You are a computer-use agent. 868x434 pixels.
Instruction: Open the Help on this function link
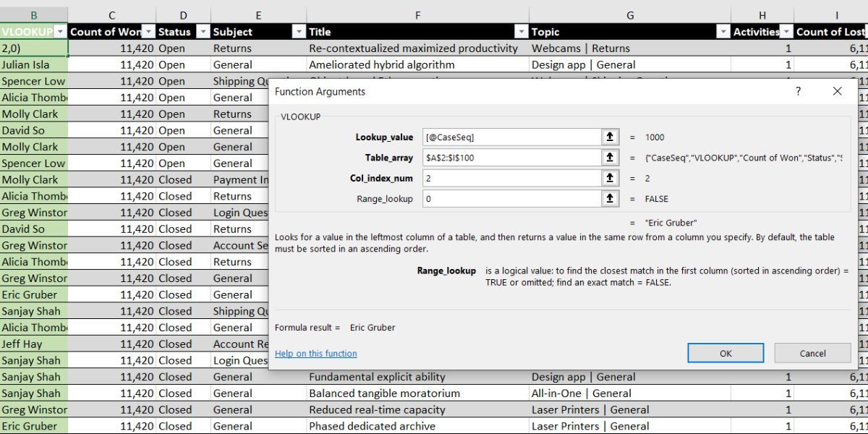315,353
